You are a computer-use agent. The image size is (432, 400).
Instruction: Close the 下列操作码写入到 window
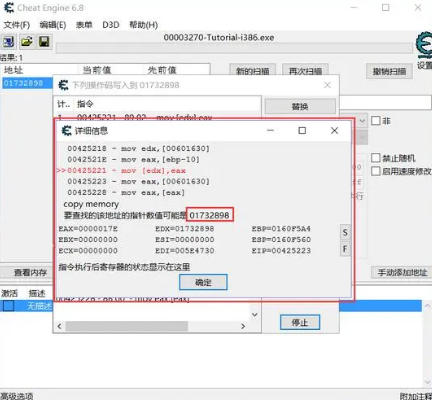click(x=327, y=85)
